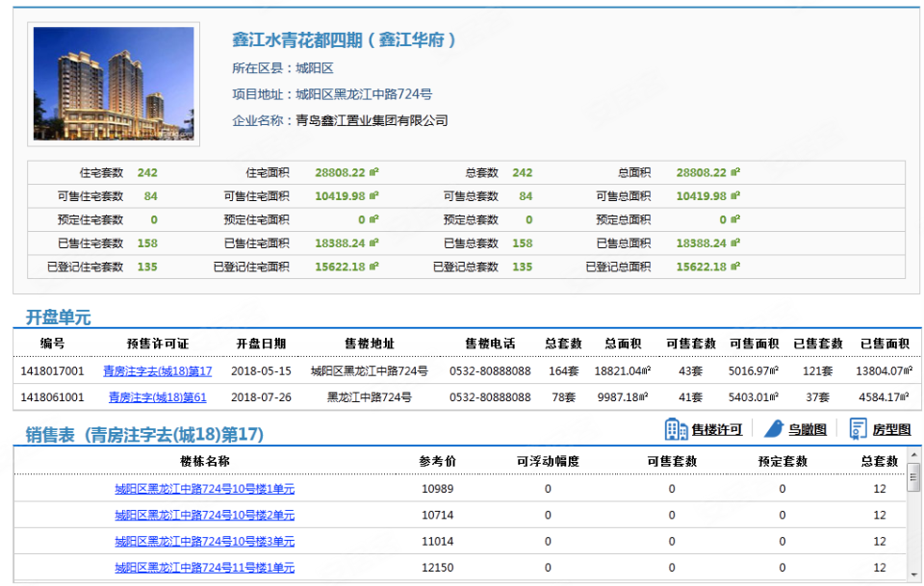Click the 房型图 document icon

pyautogui.click(x=858, y=429)
